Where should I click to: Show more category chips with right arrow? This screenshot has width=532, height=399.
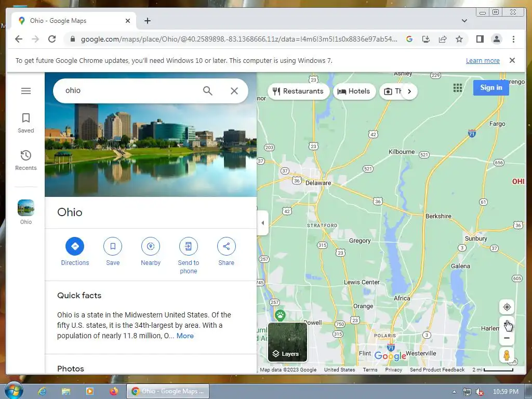pos(409,91)
